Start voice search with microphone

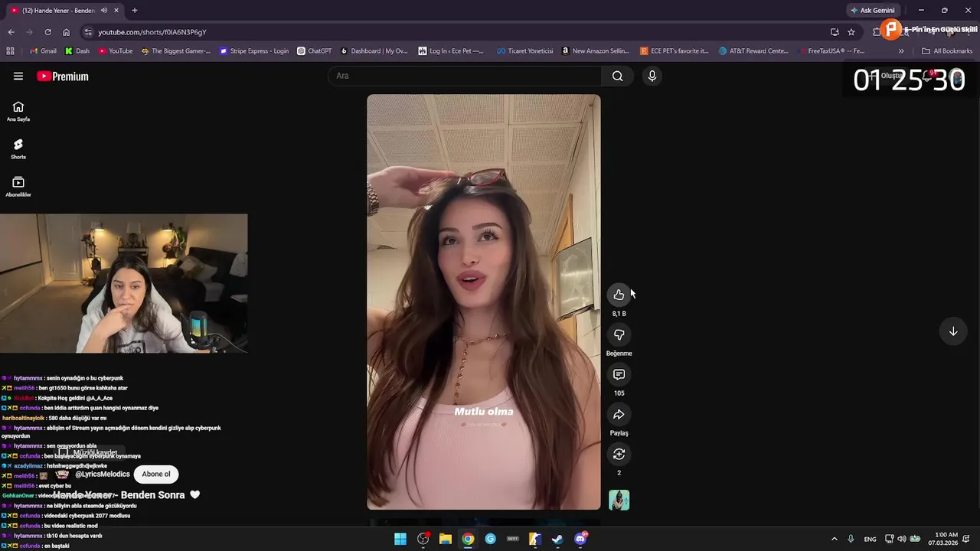click(x=652, y=76)
